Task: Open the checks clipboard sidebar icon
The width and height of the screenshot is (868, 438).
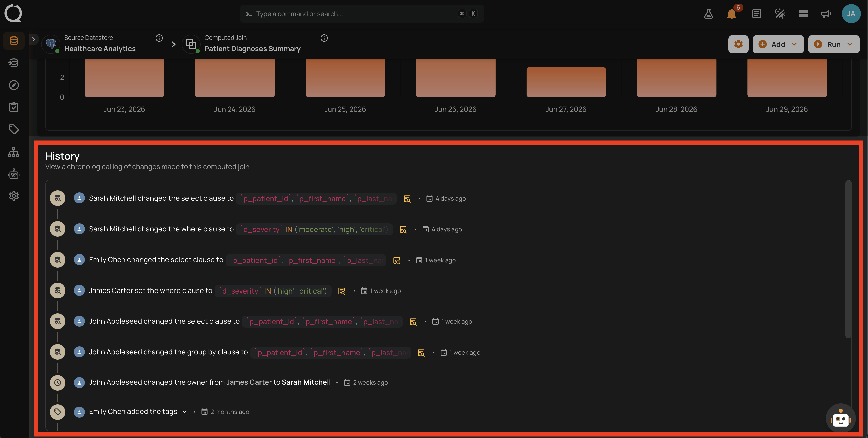Action: click(x=14, y=107)
